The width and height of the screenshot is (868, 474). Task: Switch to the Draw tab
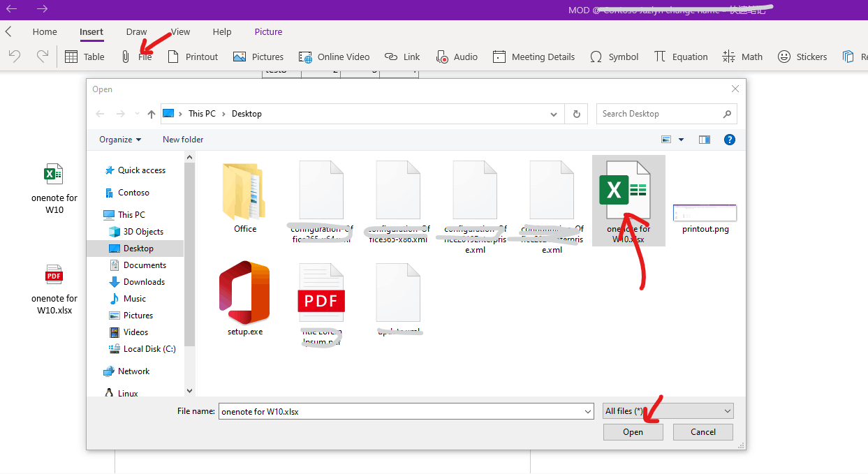point(137,31)
